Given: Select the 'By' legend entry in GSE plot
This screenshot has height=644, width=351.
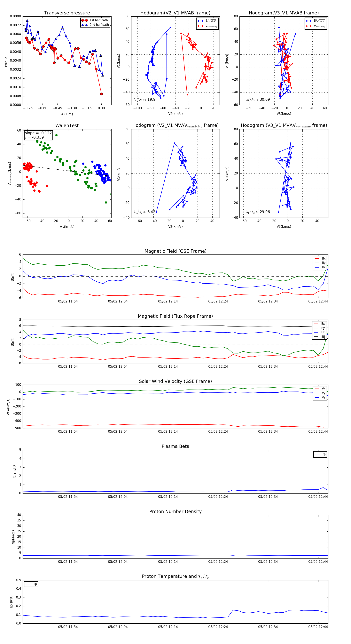Looking at the screenshot, I should (x=320, y=263).
